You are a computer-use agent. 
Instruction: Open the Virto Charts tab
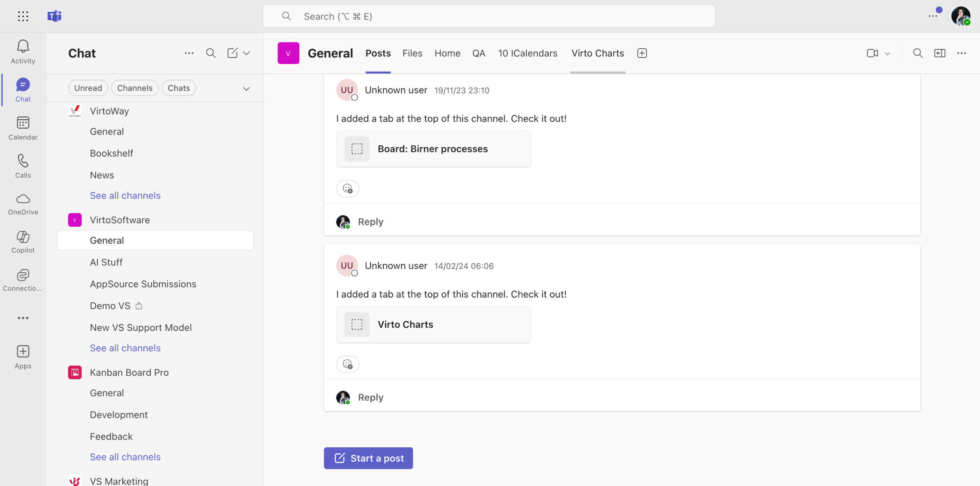[598, 53]
